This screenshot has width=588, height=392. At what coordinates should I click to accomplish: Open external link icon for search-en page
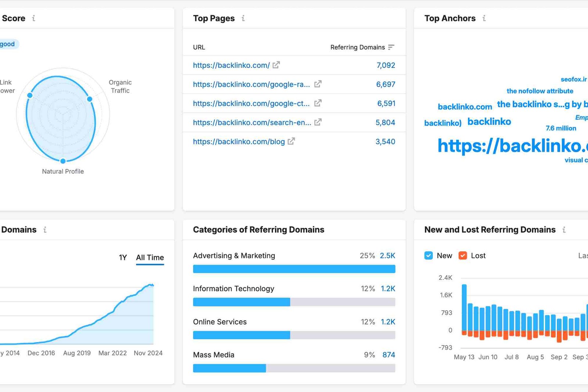click(x=318, y=122)
